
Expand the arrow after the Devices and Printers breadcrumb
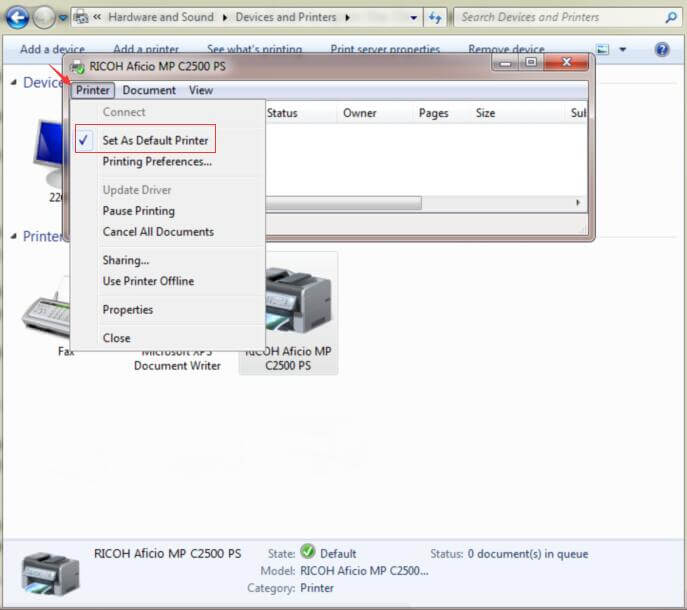347,18
